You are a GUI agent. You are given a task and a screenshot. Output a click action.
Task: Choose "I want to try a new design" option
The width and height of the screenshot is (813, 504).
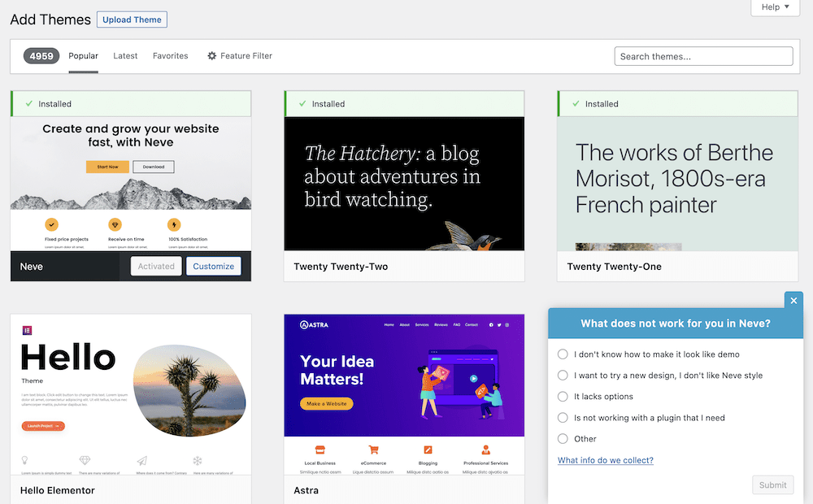point(563,375)
